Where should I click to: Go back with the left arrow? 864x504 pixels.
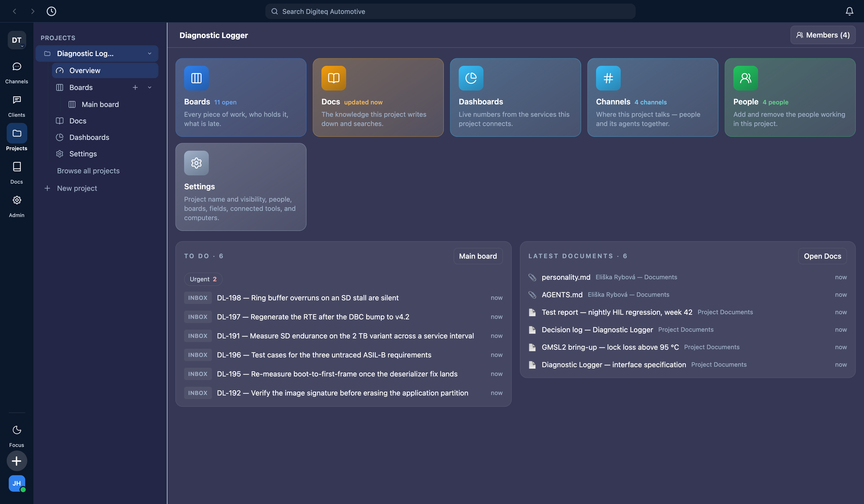tap(14, 11)
